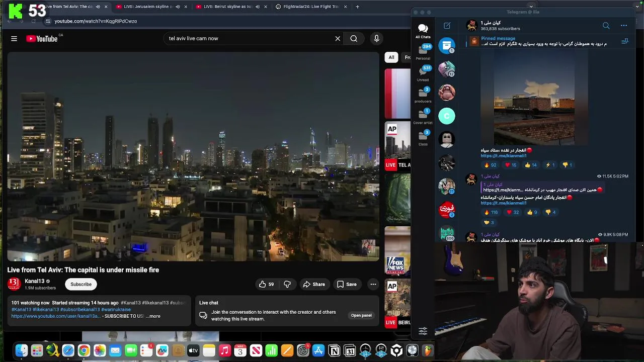Select the Class folder in Telegram
Screen dimensions: 644x362
coord(423,138)
